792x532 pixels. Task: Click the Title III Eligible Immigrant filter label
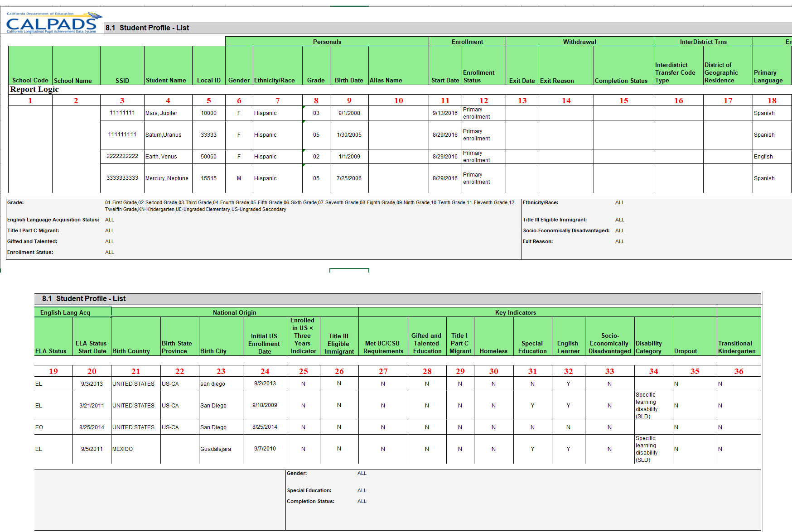(x=555, y=220)
